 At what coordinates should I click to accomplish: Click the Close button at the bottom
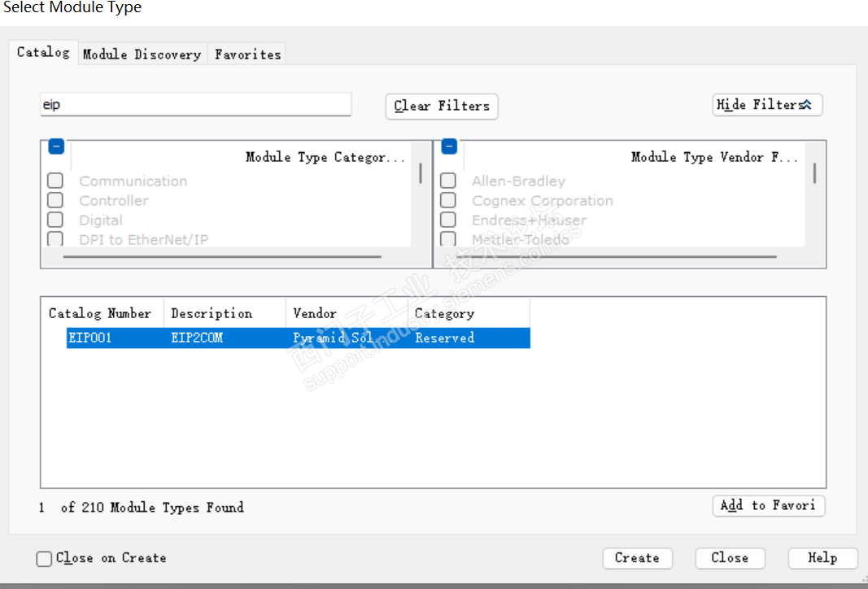[x=730, y=558]
